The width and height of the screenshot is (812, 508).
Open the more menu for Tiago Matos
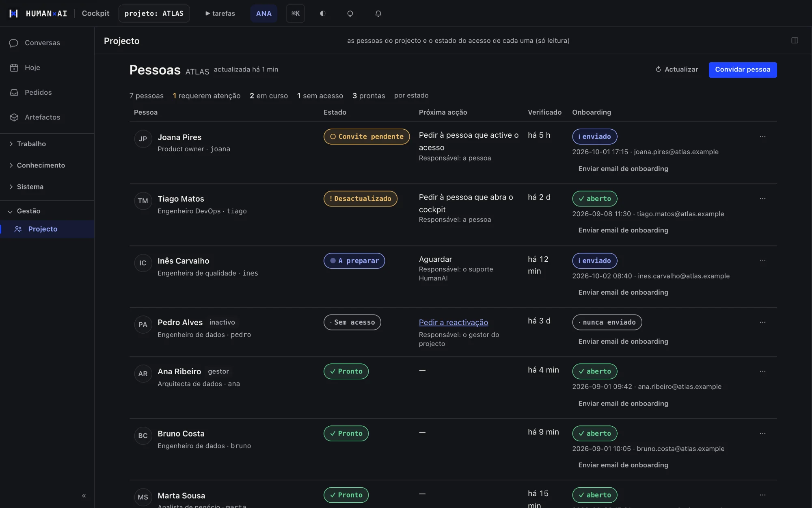point(762,199)
